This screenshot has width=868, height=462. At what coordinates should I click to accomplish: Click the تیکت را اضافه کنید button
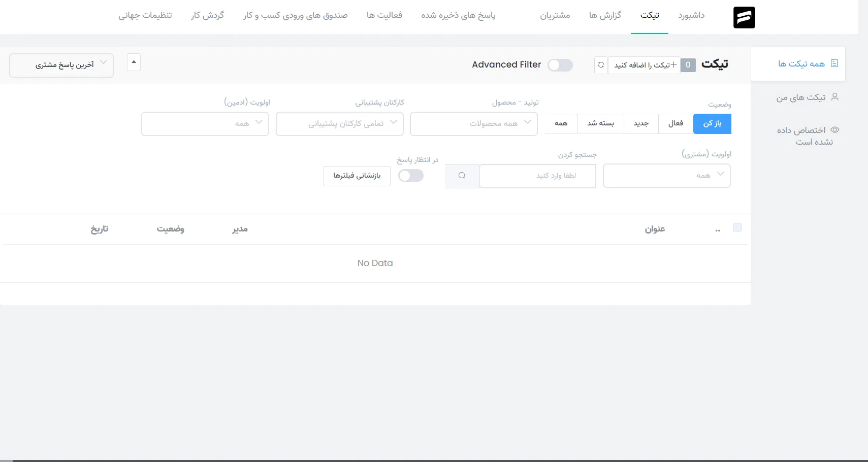(x=645, y=65)
